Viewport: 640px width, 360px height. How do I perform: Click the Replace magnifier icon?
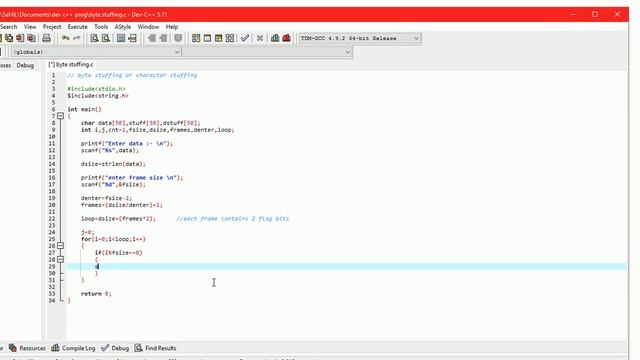(x=106, y=38)
